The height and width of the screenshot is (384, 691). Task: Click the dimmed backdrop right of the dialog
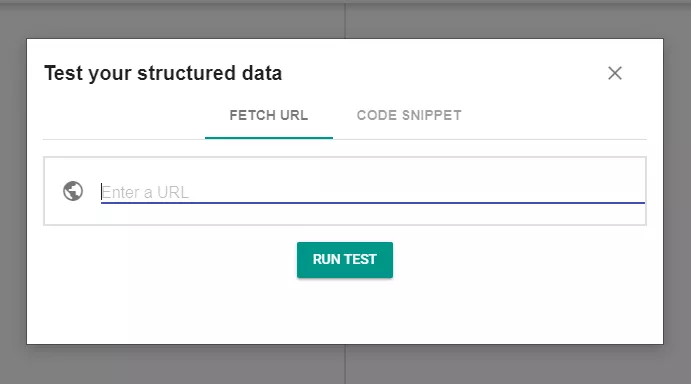pos(677,191)
